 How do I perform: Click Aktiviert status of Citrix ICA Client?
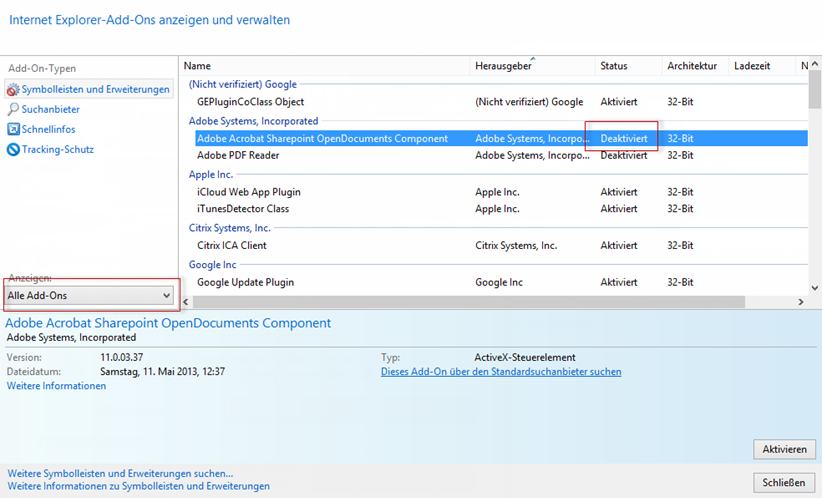(619, 245)
